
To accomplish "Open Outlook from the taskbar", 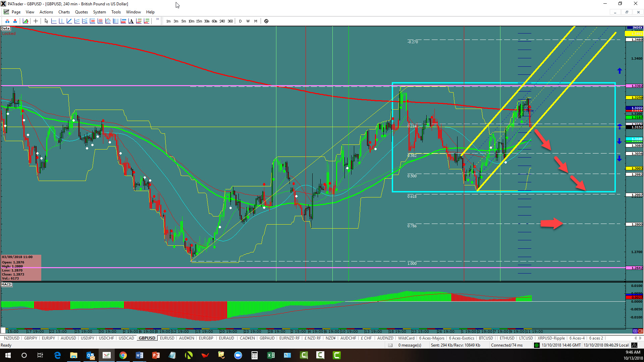I will [x=90, y=355].
